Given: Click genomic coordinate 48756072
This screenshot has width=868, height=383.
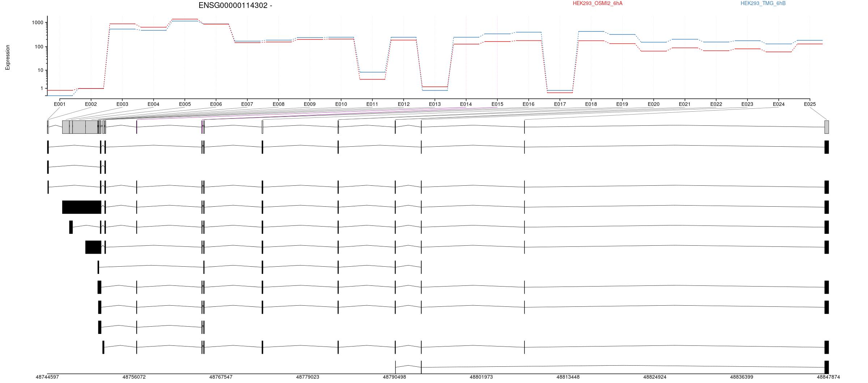Looking at the screenshot, I should [134, 377].
